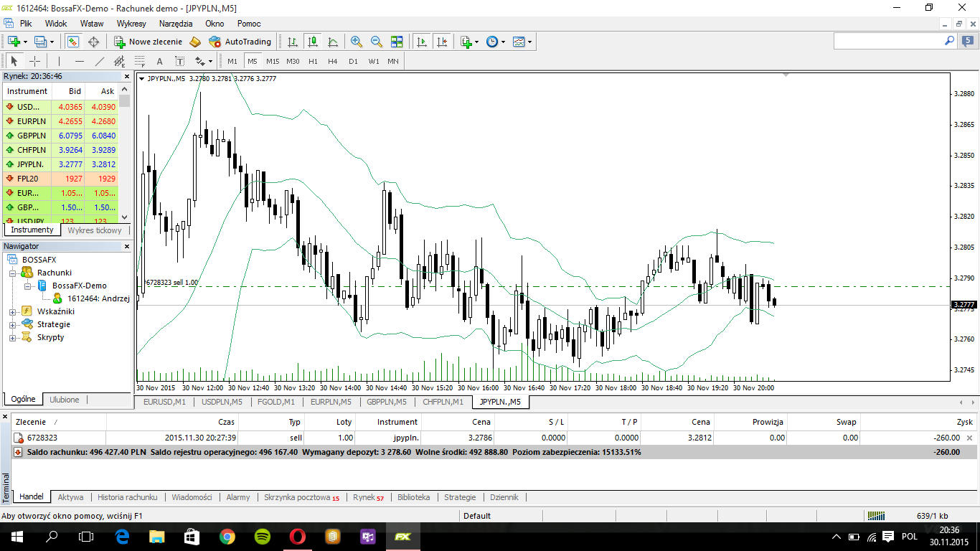980x551 pixels.
Task: Switch to Historia rachunku terminal tab
Action: pyautogui.click(x=127, y=496)
